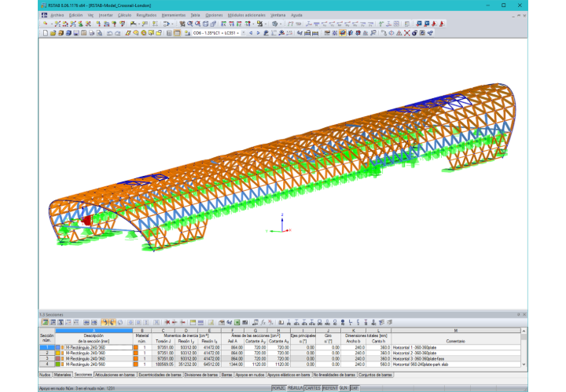This screenshot has width=566, height=392.
Task: Open the Archivo menu
Action: click(57, 15)
